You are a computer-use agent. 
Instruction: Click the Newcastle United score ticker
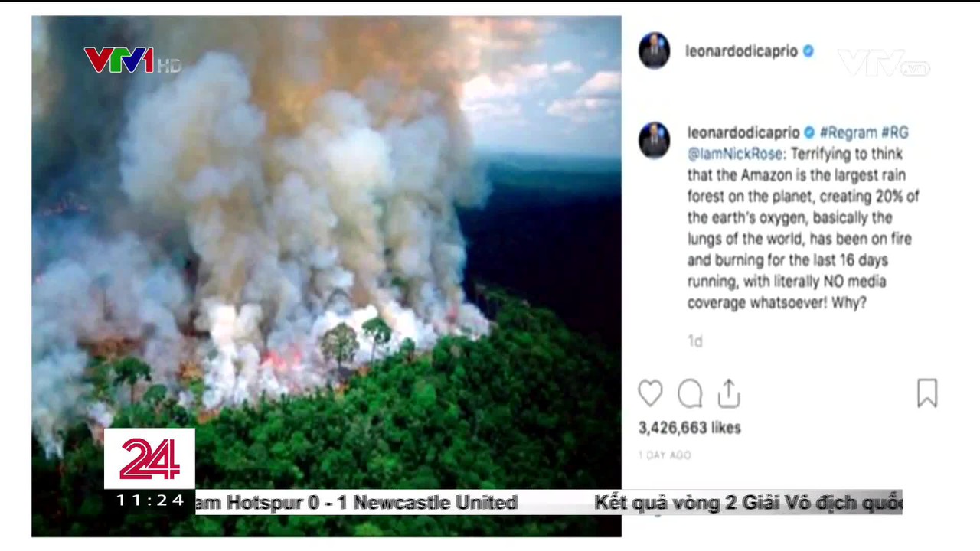[357, 503]
